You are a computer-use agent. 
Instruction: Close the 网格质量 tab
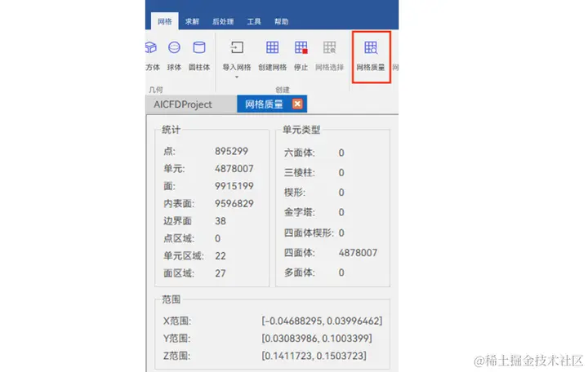coord(297,104)
